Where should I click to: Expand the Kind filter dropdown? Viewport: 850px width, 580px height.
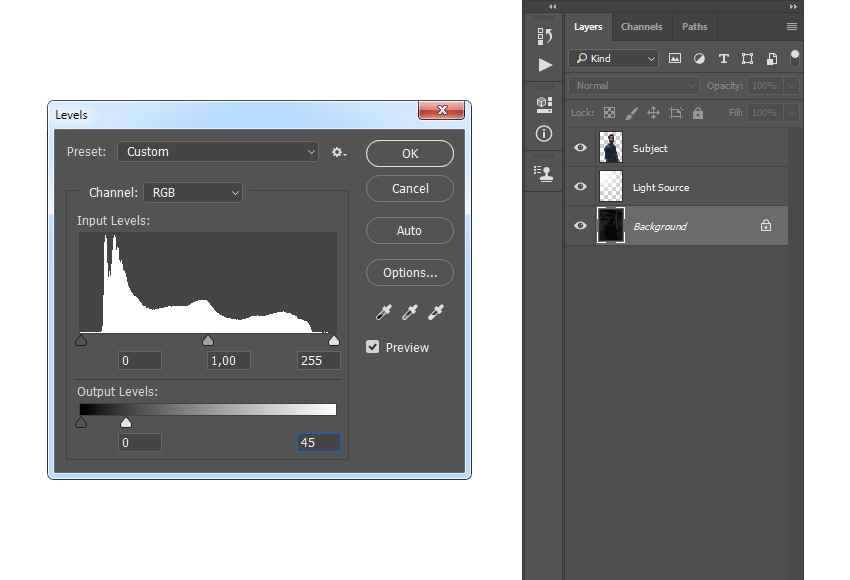click(614, 59)
